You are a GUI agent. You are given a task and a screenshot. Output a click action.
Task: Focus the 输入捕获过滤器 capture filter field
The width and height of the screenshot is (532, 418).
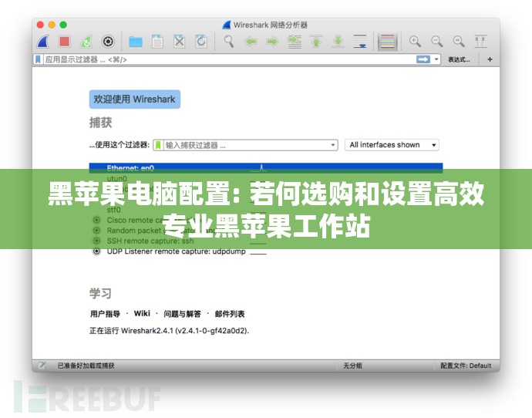click(247, 145)
